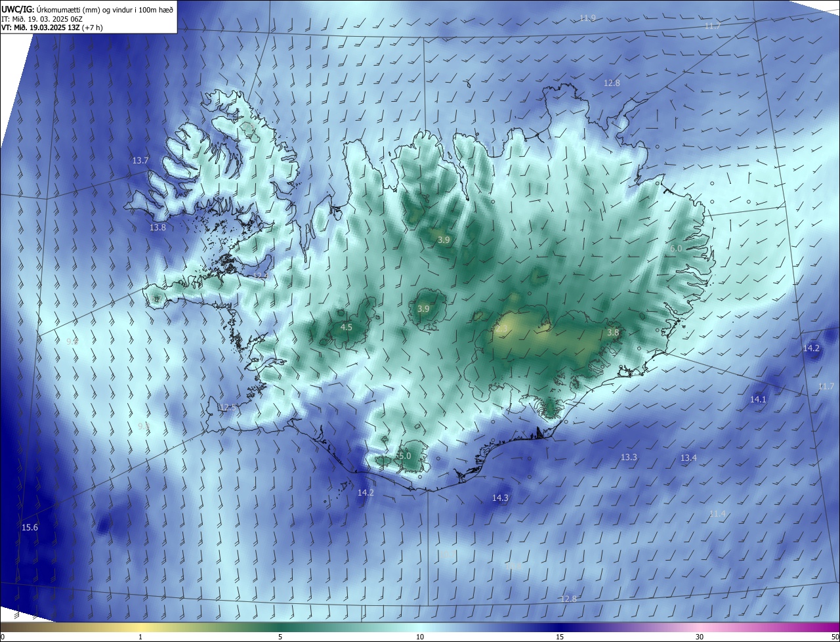
Task: Click the 30 tick on the color scale
Action: pyautogui.click(x=700, y=637)
